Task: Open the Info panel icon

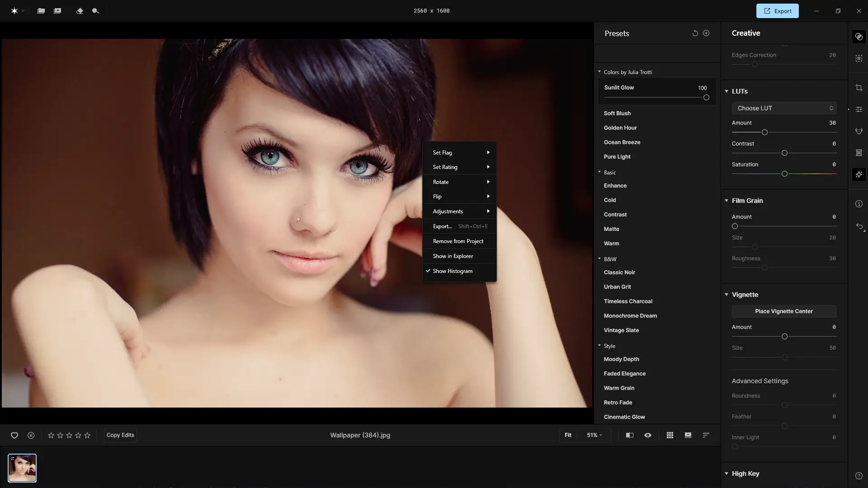Action: coord(859,204)
